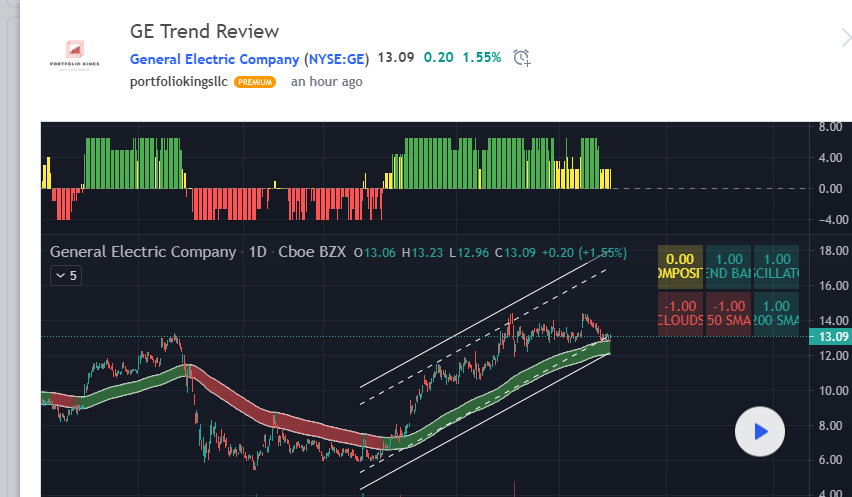Click the 1.55% change value in header
The image size is (852, 497).
(x=481, y=57)
